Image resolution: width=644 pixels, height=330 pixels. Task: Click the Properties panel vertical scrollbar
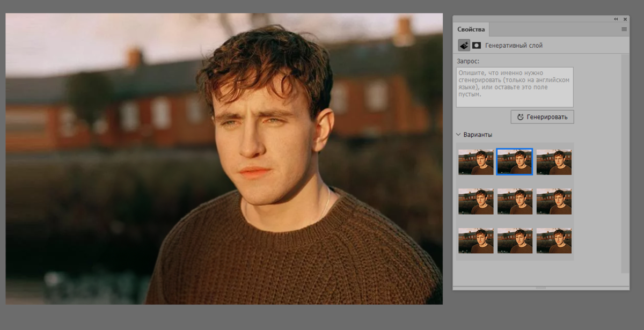[625, 163]
